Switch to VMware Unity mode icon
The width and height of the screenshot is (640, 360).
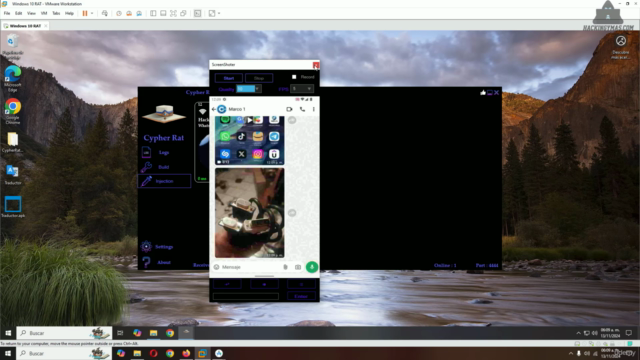click(x=184, y=13)
